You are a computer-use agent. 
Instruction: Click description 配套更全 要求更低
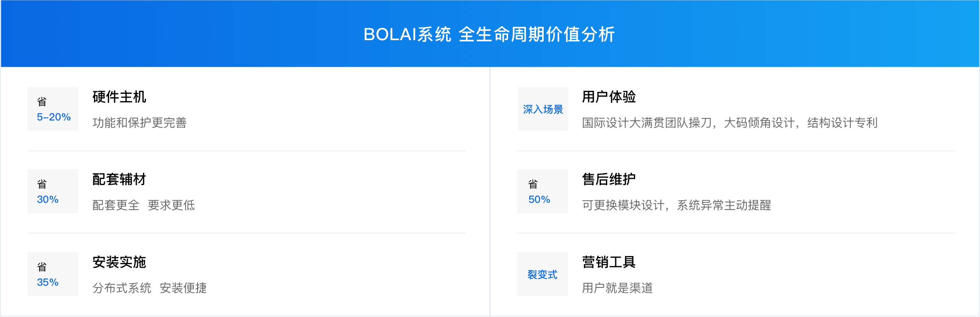[144, 205]
